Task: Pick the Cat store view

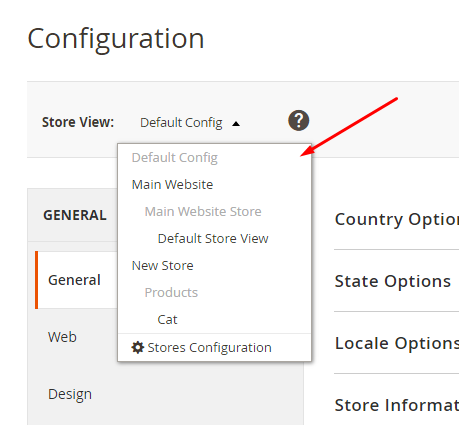Action: [167, 319]
